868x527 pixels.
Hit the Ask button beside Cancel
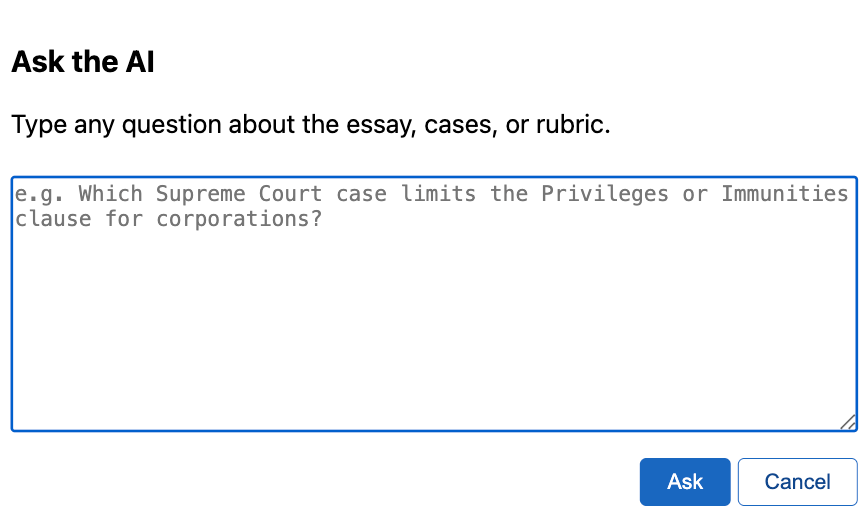click(x=685, y=482)
